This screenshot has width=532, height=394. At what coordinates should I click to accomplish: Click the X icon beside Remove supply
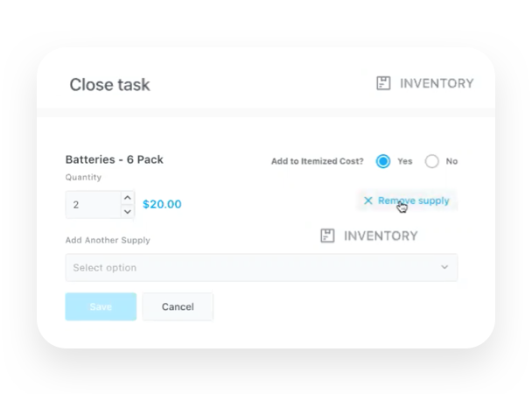368,201
